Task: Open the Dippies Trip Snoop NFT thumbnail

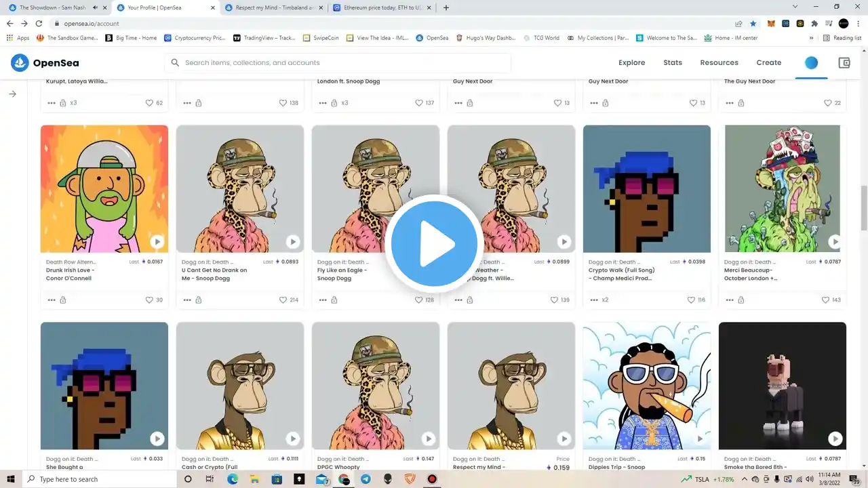Action: [x=647, y=385]
